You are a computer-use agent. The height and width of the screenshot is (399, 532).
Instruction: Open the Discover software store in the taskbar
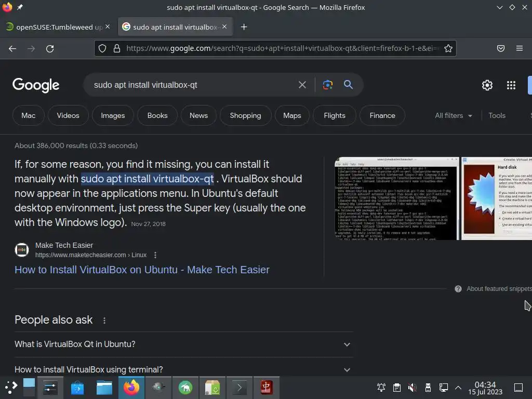pyautogui.click(x=77, y=388)
